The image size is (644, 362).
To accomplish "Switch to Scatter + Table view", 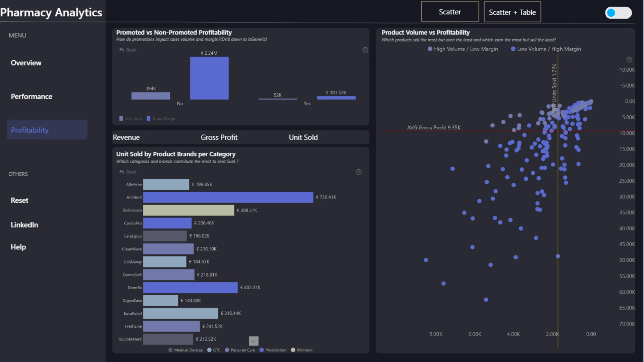I will click(512, 12).
